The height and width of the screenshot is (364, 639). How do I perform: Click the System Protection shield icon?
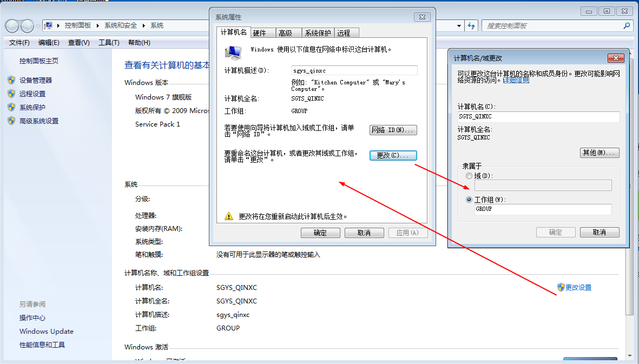coord(11,107)
